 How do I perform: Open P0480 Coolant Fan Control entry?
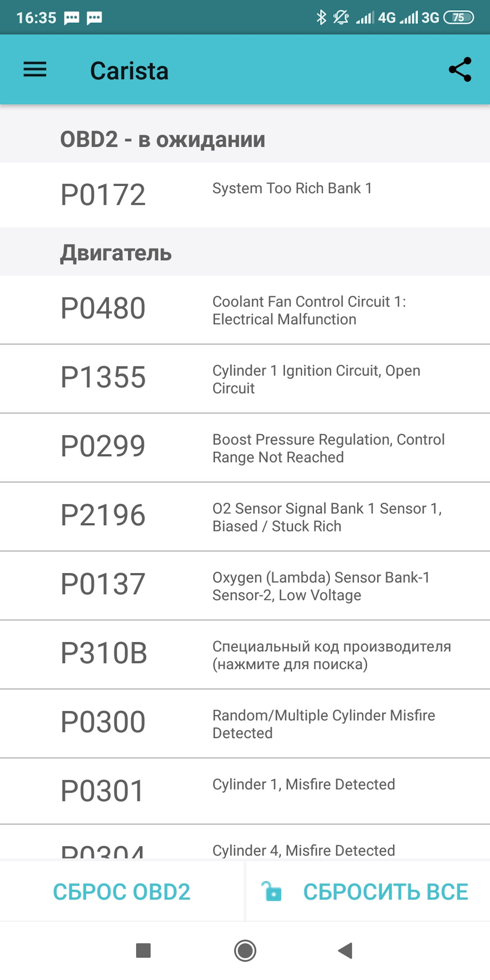click(245, 310)
